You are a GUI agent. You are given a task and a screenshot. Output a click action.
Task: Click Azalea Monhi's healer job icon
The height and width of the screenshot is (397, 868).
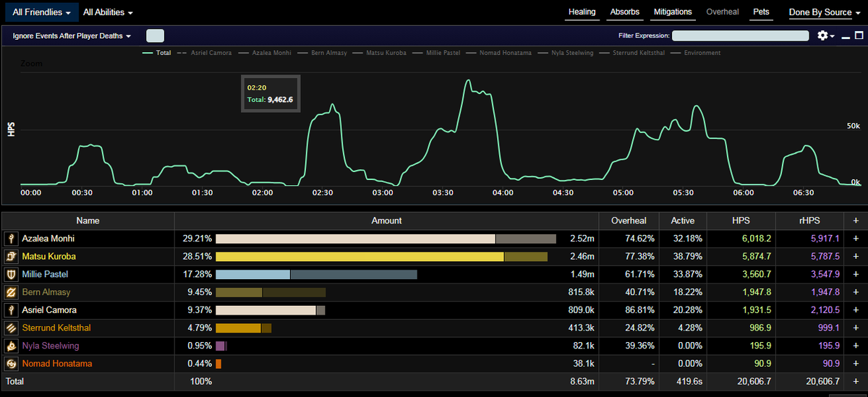pyautogui.click(x=11, y=239)
